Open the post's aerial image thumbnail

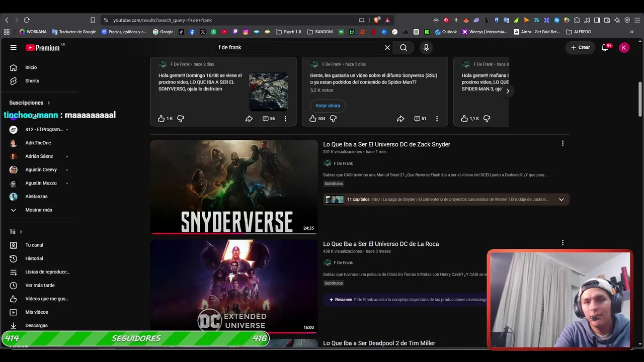click(x=269, y=92)
